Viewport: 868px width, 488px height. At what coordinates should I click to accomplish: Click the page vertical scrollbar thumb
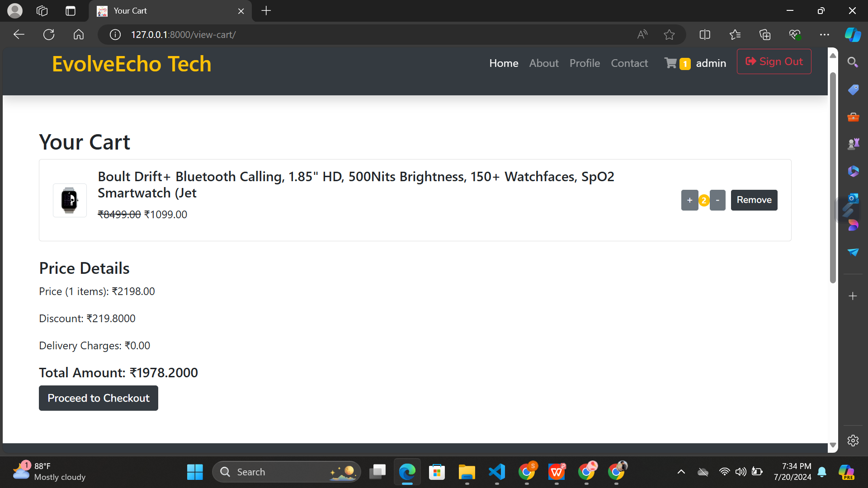click(833, 178)
